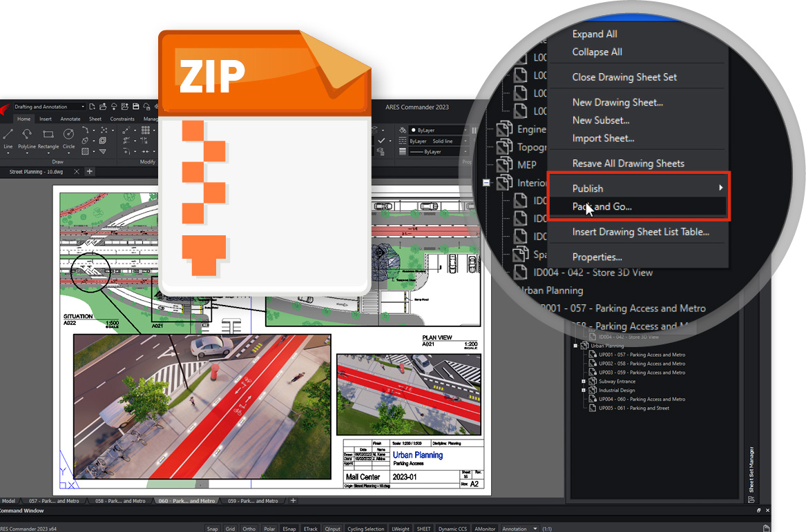Click the Save floppy disk icon
The width and height of the screenshot is (806, 532).
point(135,107)
